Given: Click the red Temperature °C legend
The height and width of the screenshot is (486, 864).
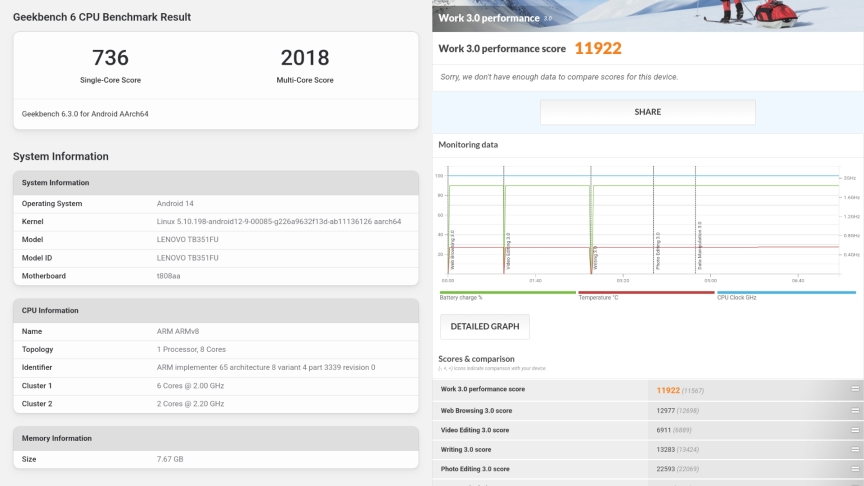Looking at the screenshot, I should [x=646, y=295].
